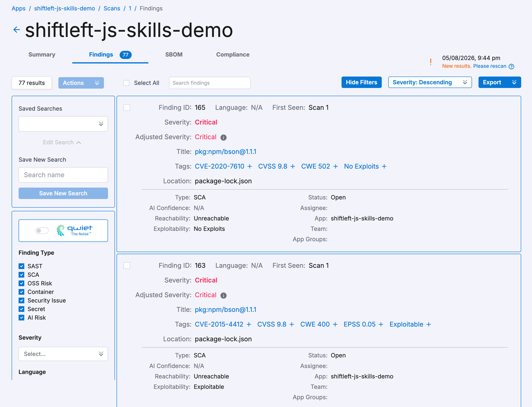Click the Please rescan link
The height and width of the screenshot is (407, 532).
(490, 66)
